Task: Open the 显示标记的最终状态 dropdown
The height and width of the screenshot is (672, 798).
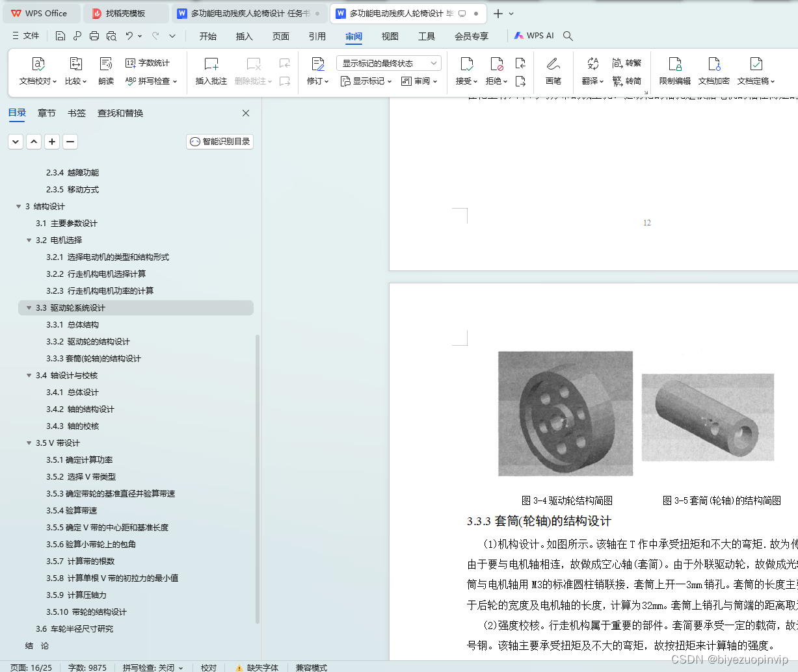Action: [388, 63]
